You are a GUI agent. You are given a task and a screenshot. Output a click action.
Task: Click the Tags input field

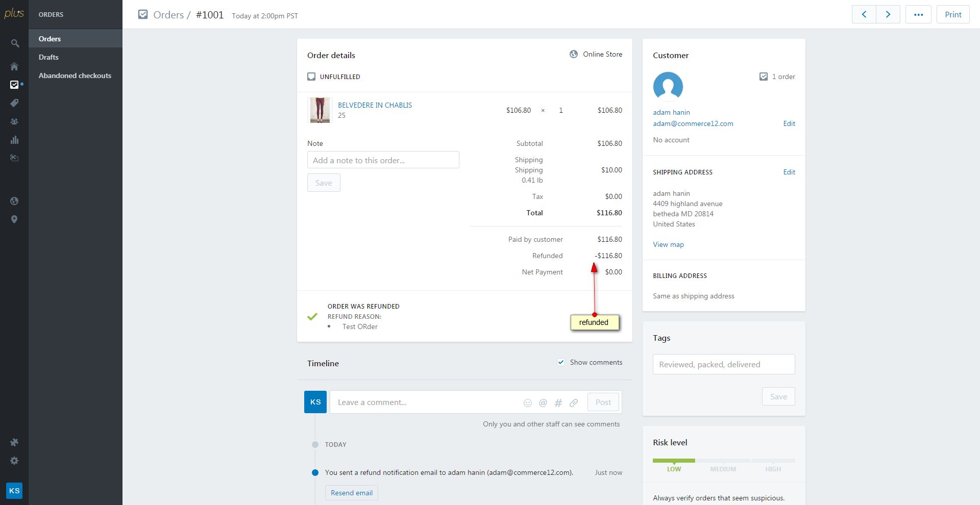coord(724,364)
